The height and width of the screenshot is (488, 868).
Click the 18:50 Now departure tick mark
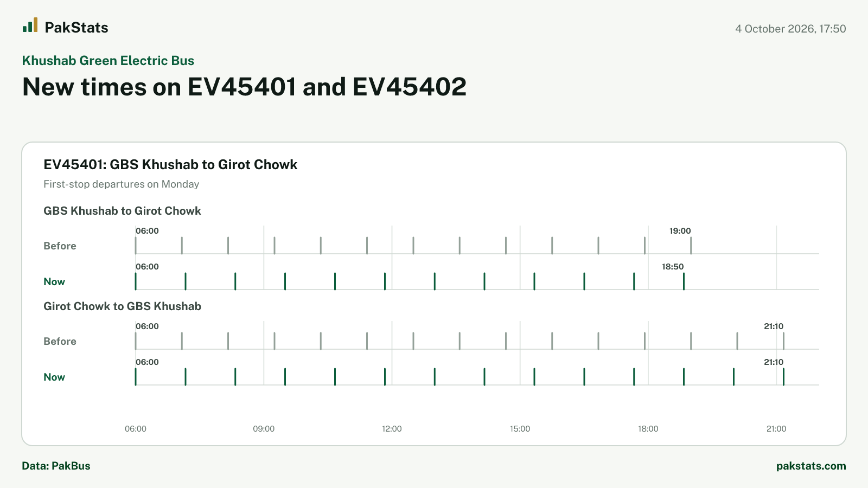point(684,281)
